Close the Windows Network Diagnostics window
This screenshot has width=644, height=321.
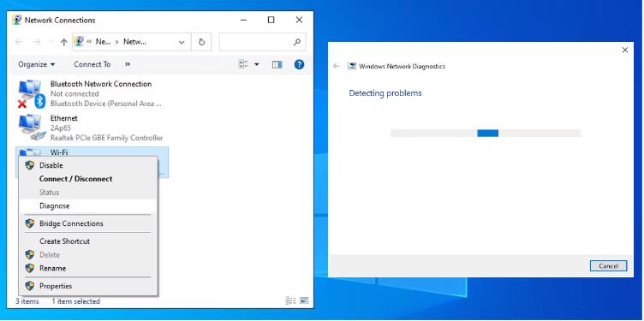(625, 51)
